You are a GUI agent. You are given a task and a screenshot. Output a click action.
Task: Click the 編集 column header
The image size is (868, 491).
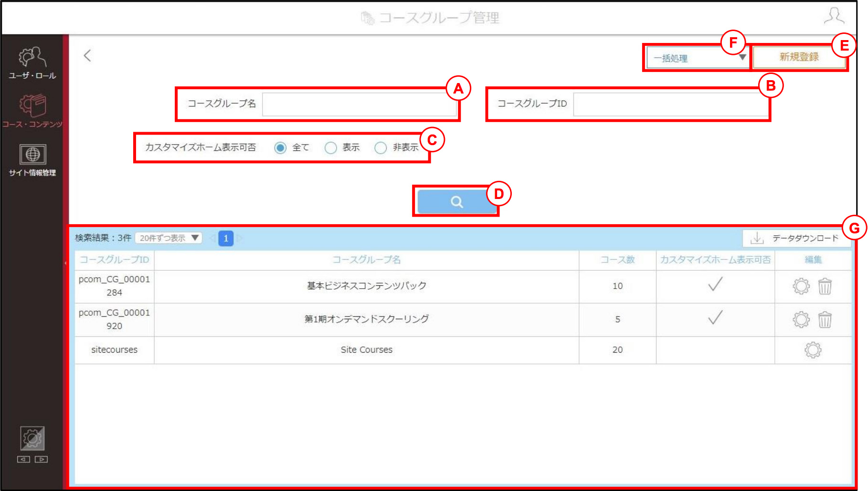click(813, 260)
